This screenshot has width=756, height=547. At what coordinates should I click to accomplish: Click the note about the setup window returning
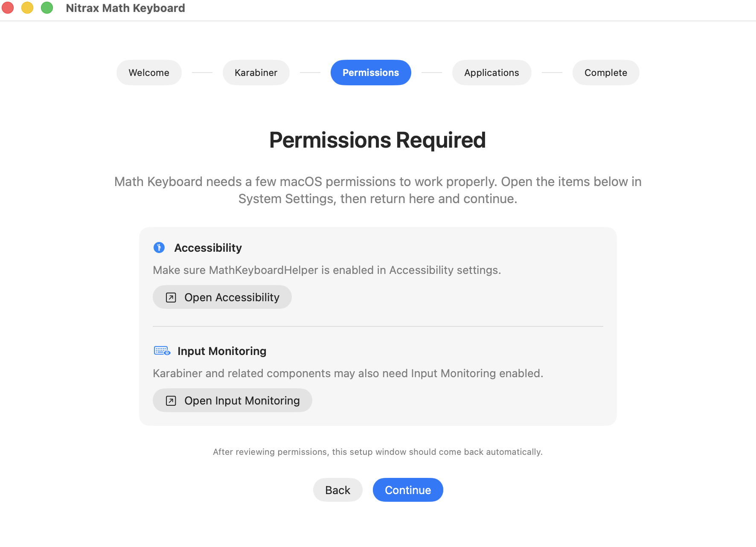point(377,451)
